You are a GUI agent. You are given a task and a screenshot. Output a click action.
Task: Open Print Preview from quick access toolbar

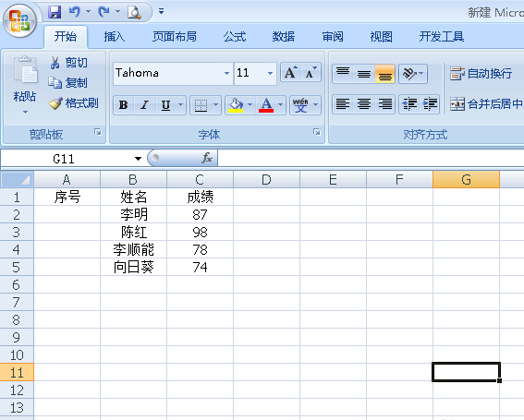click(x=134, y=12)
